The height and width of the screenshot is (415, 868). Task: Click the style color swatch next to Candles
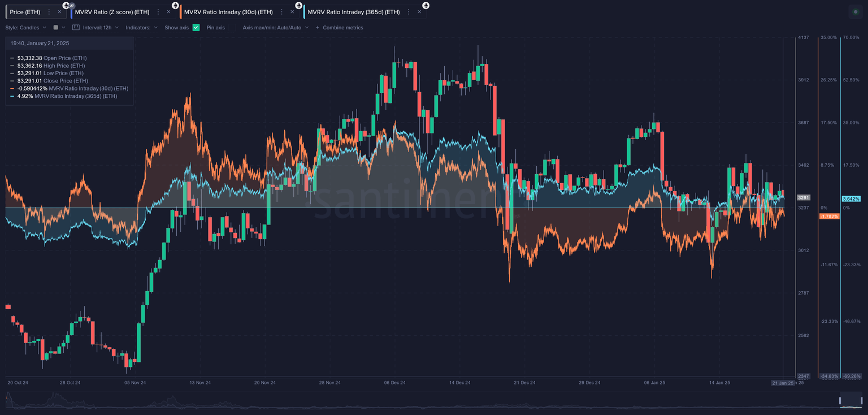(57, 27)
